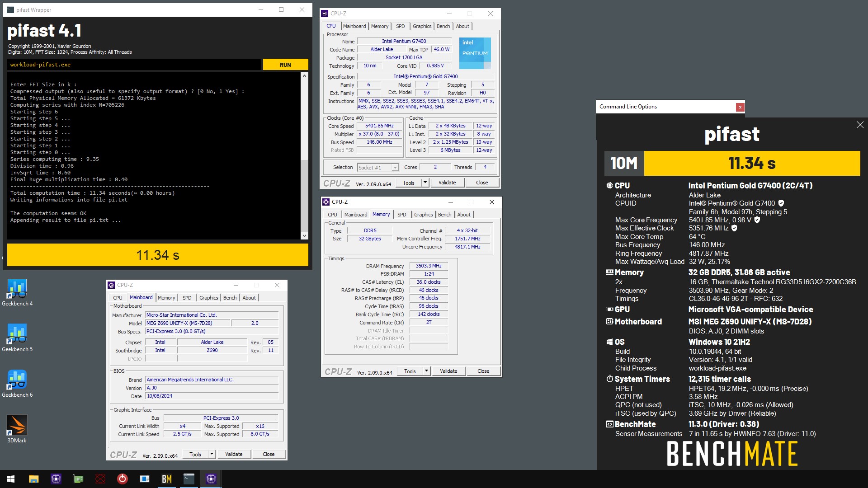Open Geekbench 6 desktop shortcut

(17, 384)
